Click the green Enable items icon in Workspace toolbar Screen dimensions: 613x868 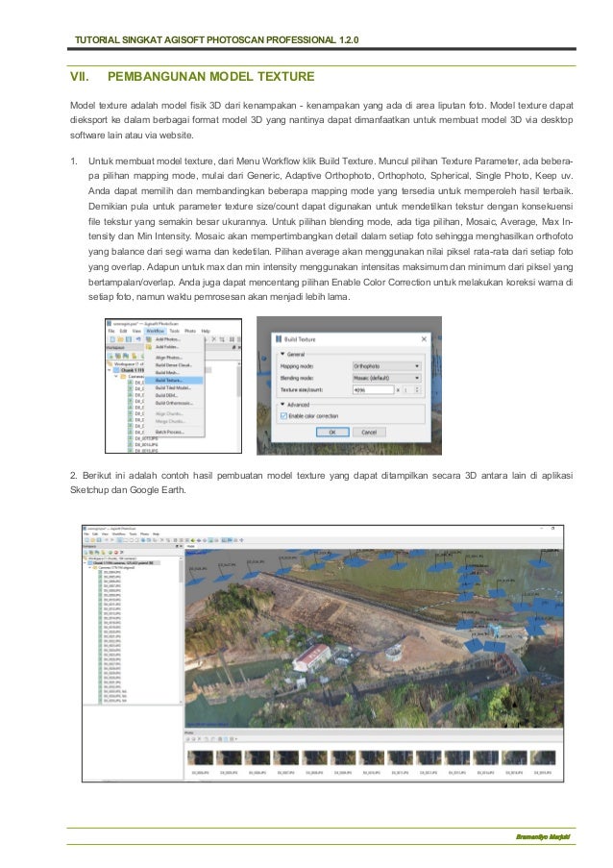click(110, 553)
